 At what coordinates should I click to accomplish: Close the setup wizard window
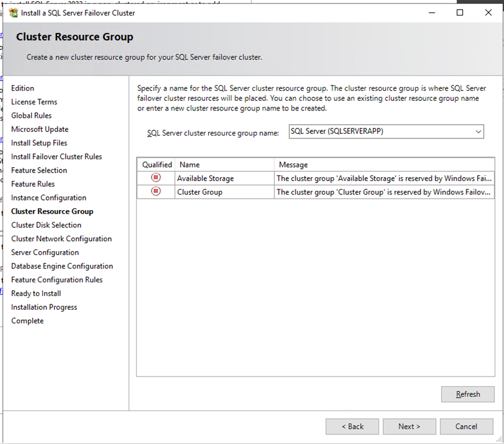(x=488, y=13)
